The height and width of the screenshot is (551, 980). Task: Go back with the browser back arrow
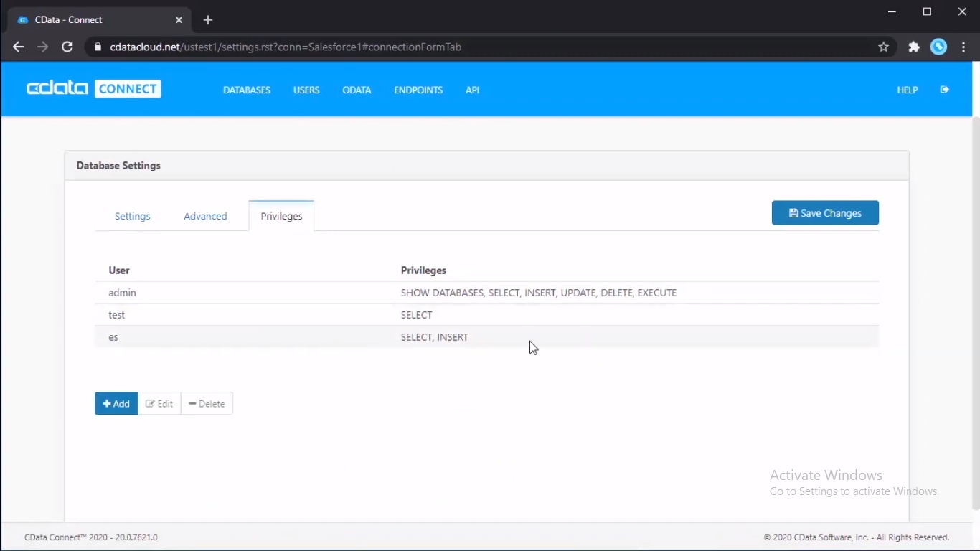point(19,47)
